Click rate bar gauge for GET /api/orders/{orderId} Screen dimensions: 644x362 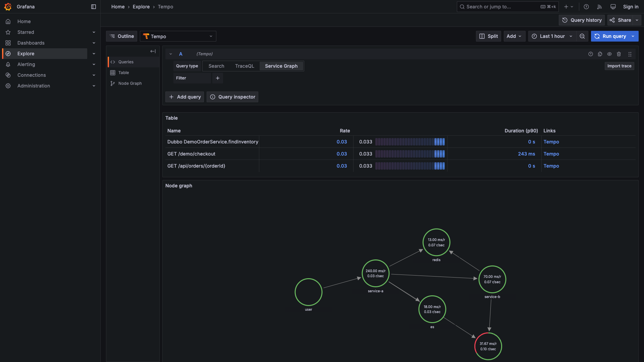pyautogui.click(x=410, y=166)
